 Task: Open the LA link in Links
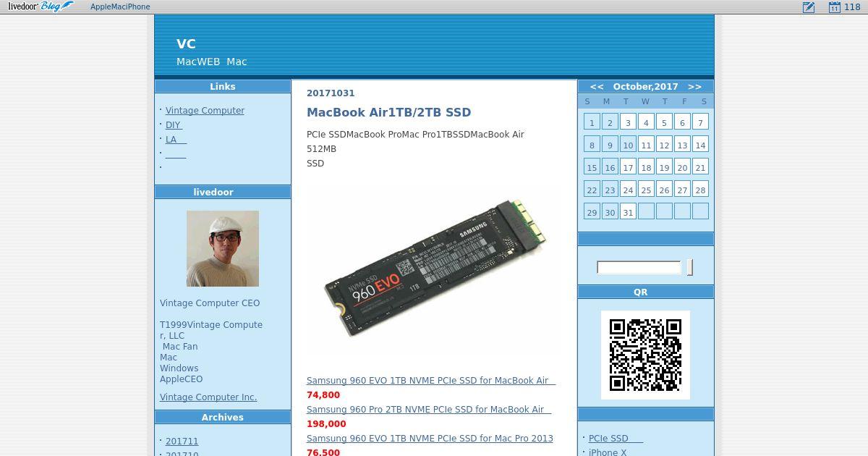point(176,140)
